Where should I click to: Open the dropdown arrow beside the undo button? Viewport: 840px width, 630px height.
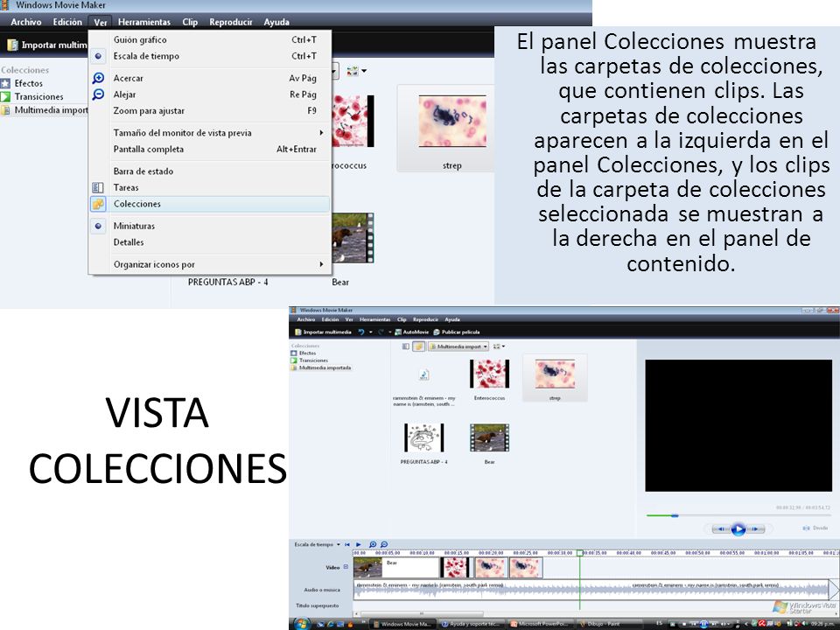click(370, 332)
